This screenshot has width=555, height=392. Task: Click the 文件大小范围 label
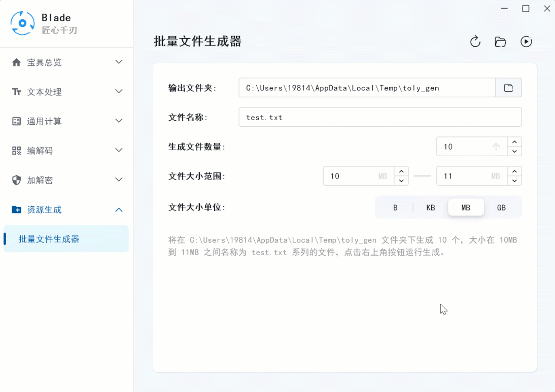197,176
